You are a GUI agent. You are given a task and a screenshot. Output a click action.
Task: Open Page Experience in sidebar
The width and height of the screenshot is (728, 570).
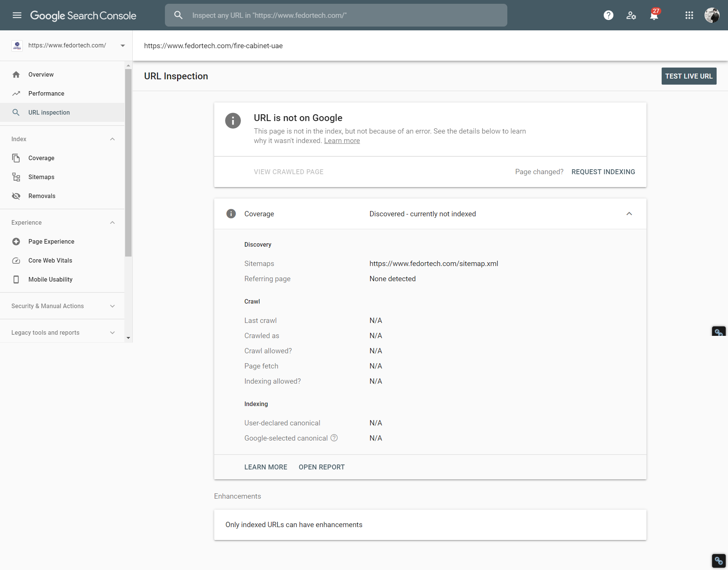[62, 241]
